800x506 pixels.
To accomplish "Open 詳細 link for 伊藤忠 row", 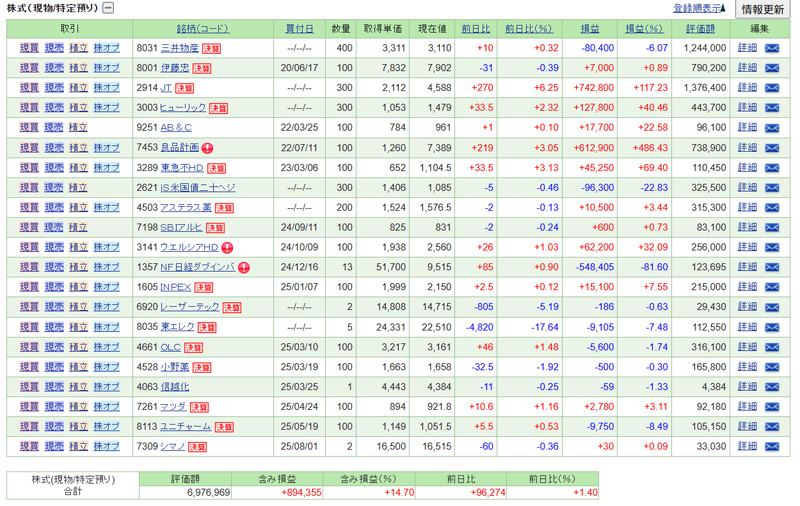I will [747, 67].
